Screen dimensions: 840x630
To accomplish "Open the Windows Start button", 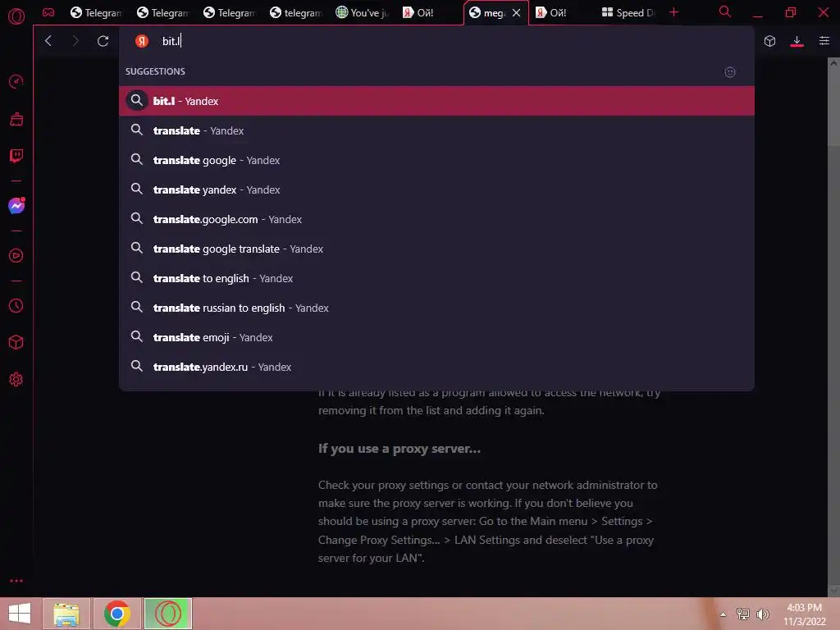I will pos(20,614).
